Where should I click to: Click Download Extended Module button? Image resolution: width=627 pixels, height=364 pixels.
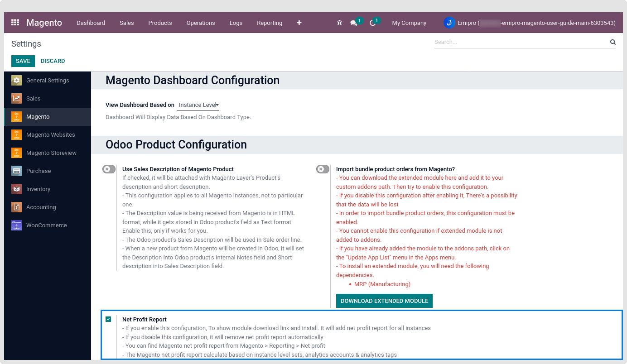tap(384, 301)
